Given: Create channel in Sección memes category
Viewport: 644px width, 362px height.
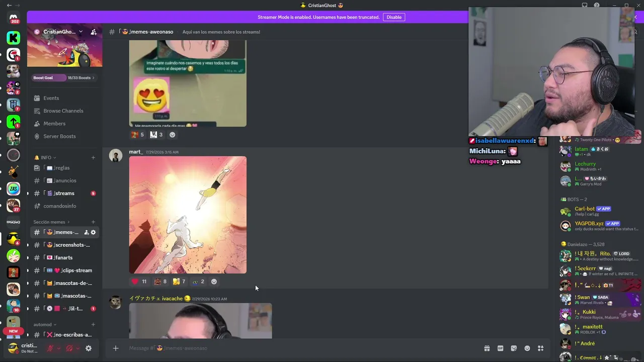Looking at the screenshot, I should pos(93,222).
